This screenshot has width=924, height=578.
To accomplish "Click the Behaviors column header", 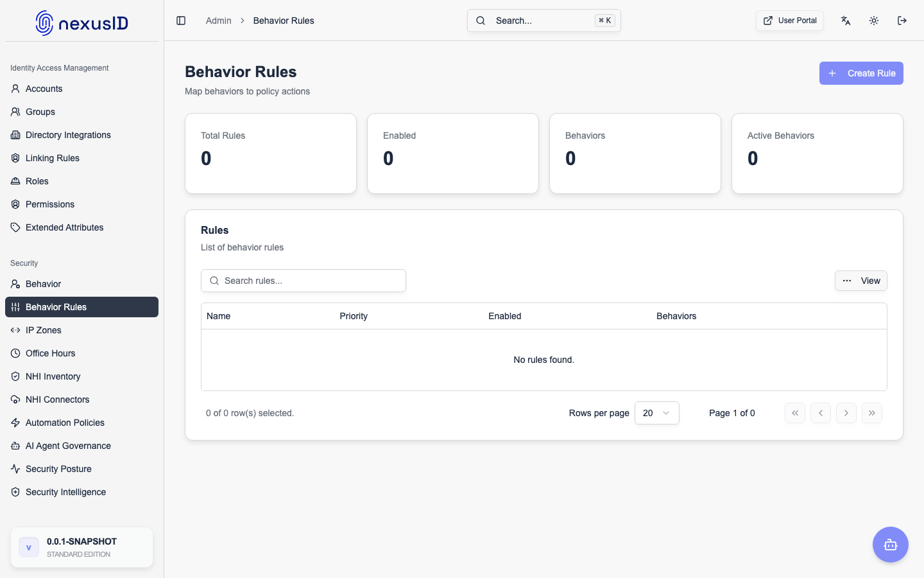I will coord(676,316).
